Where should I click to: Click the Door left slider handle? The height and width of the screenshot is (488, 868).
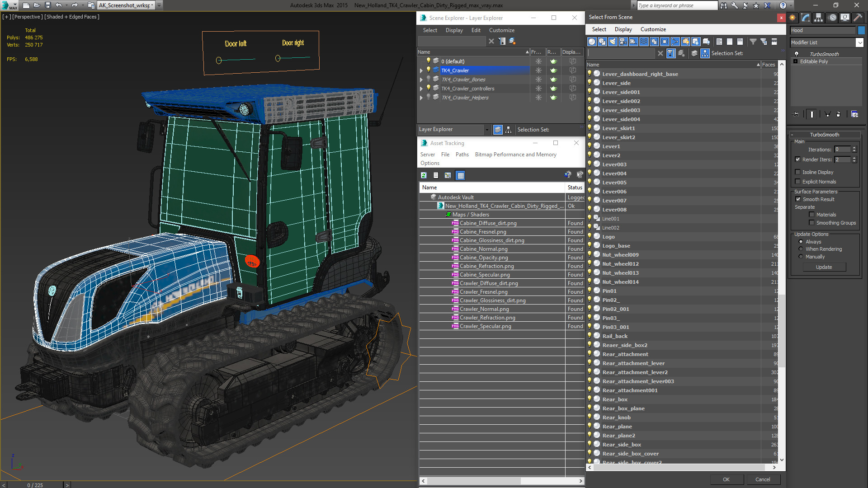pos(219,60)
